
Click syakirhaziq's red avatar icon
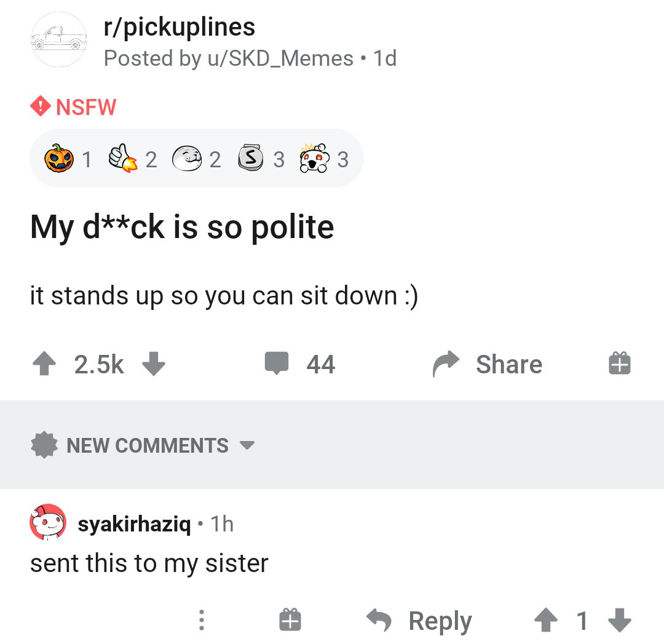click(x=47, y=524)
